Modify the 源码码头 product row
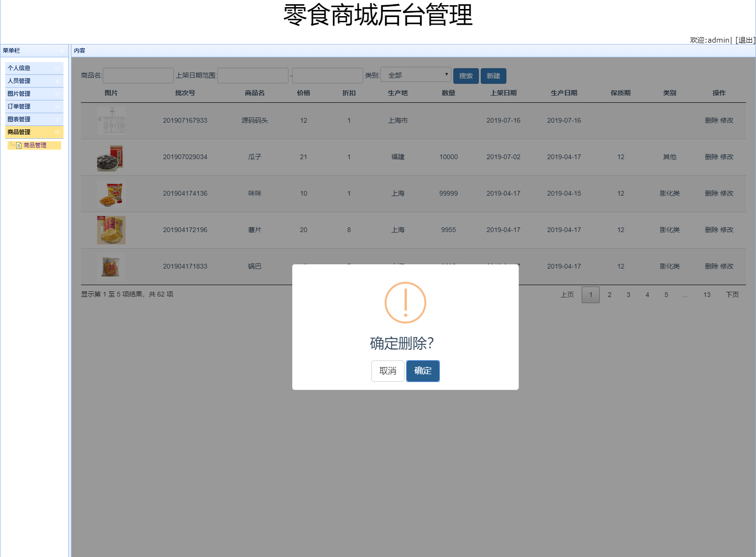This screenshot has height=557, width=756. pyautogui.click(x=727, y=120)
